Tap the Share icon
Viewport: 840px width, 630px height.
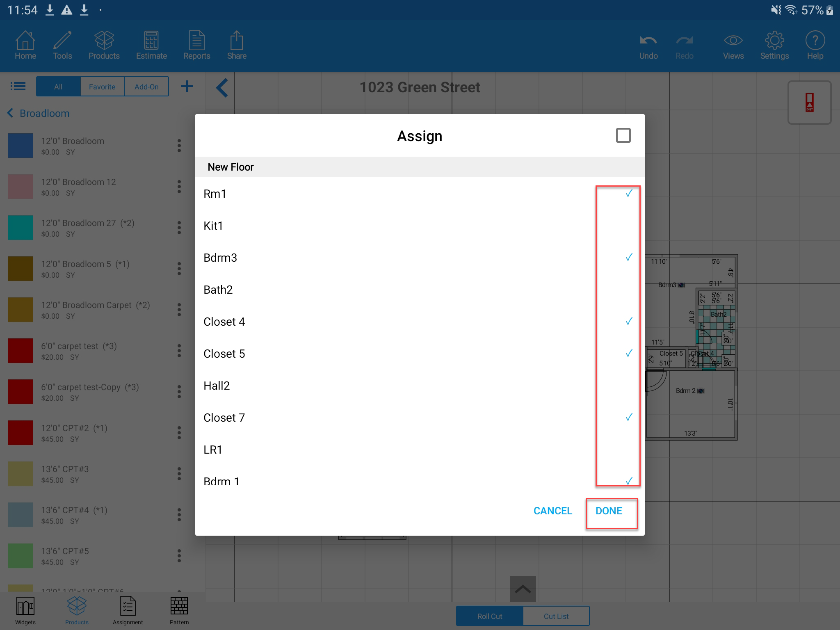[237, 45]
